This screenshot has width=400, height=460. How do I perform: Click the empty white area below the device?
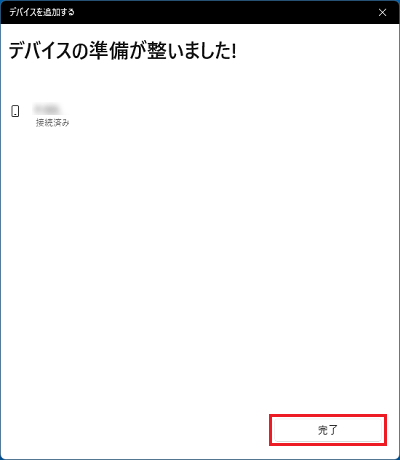200,267
